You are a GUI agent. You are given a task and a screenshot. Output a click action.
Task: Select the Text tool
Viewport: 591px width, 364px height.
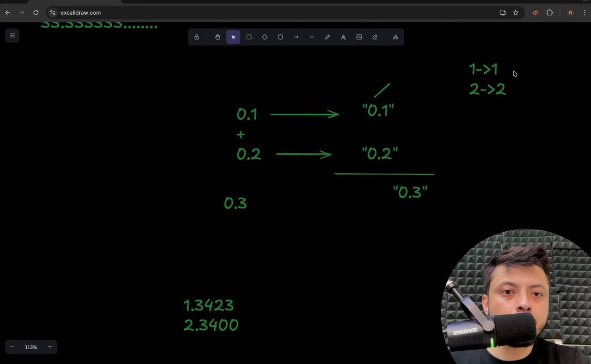[343, 37]
